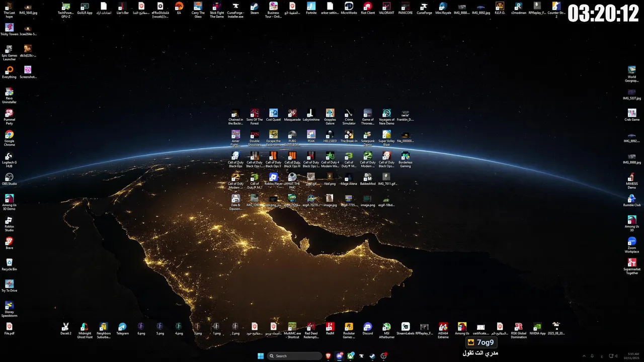Launch Fortnite from the desktop
Viewport: 644px width, 362px height.
pyautogui.click(x=311, y=8)
